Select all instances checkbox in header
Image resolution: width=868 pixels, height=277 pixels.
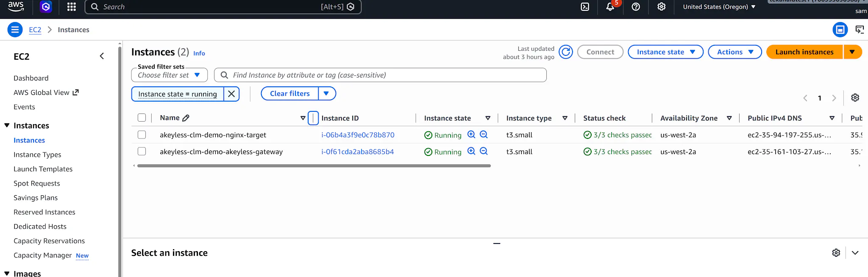pyautogui.click(x=142, y=118)
